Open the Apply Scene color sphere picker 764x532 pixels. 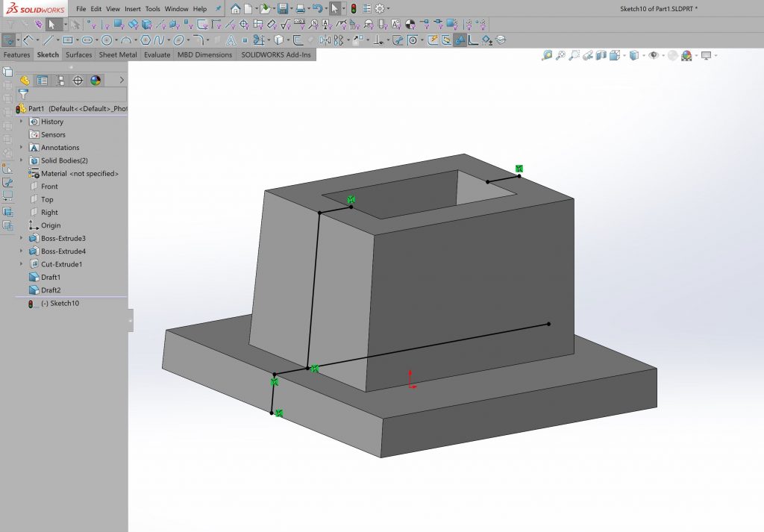coord(686,56)
